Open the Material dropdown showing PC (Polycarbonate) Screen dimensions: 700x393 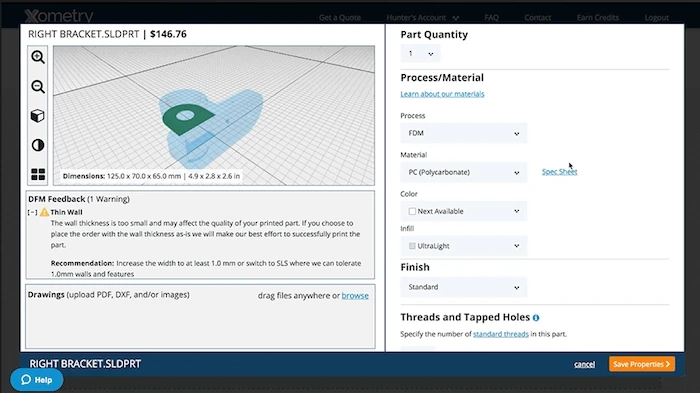(463, 172)
